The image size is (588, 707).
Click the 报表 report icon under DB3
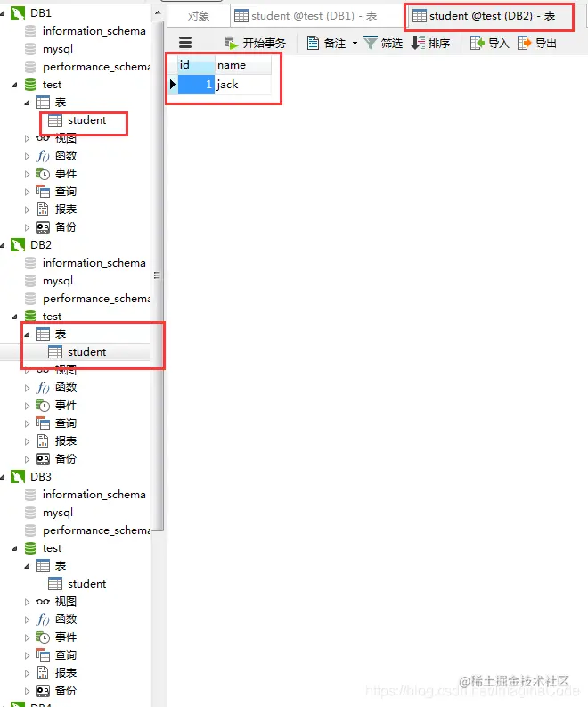[43, 673]
